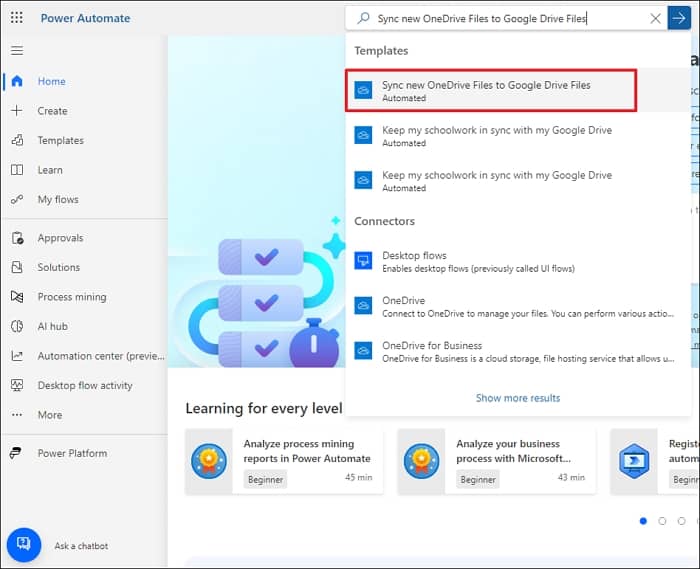The width and height of the screenshot is (700, 569).
Task: Open Process mining in the sidebar
Action: [x=85, y=297]
